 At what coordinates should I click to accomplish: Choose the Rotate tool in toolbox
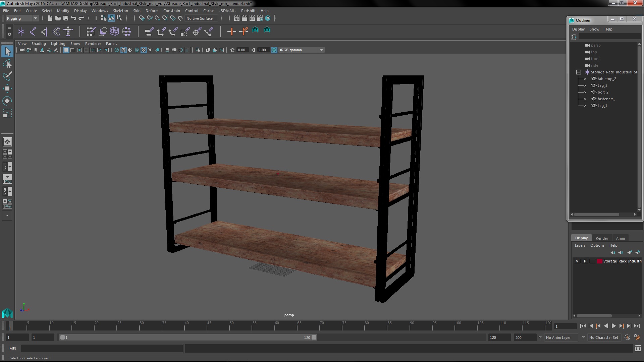7,101
